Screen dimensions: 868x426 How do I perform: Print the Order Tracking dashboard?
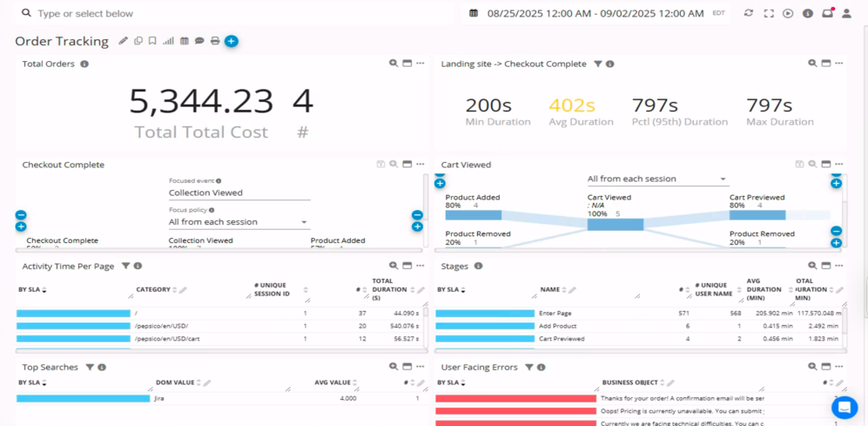[x=215, y=41]
